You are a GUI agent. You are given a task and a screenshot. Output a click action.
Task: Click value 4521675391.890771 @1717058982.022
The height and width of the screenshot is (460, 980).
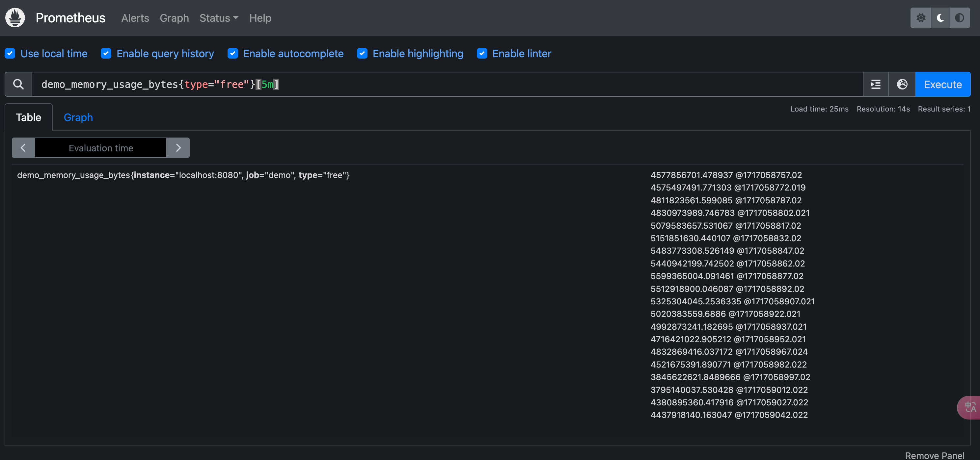728,365
